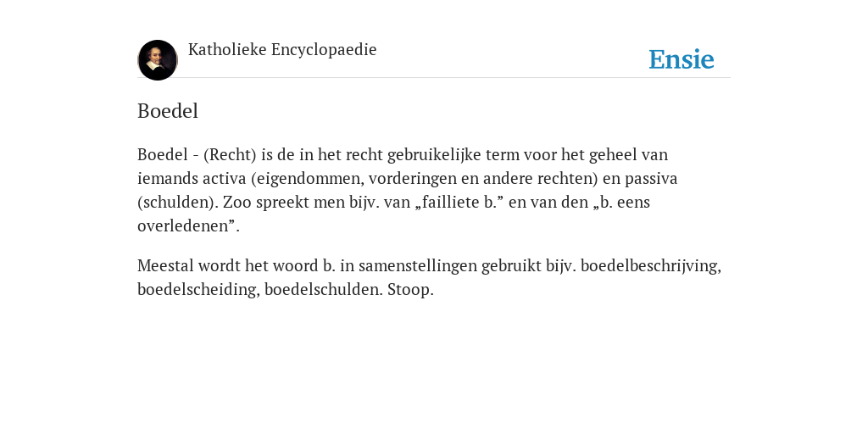Click the term boedelscheiding
The image size is (868, 434).
198,290
